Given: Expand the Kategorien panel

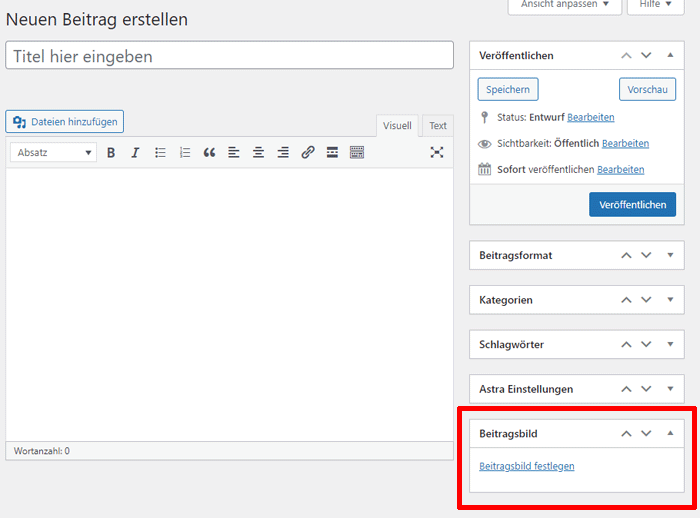Looking at the screenshot, I should (670, 300).
